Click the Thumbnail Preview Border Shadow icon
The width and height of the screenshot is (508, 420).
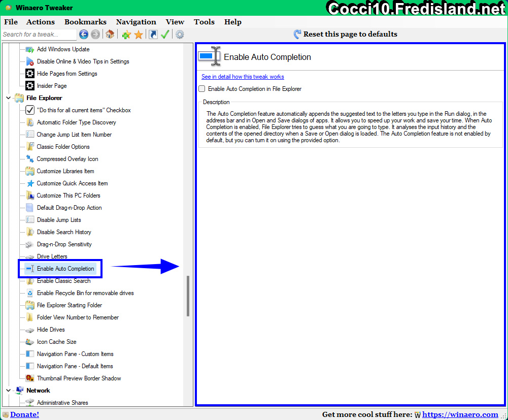(30, 378)
